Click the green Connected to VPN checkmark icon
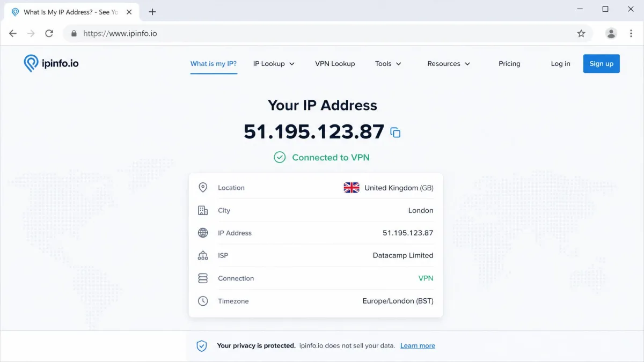This screenshot has width=644, height=362. point(280,157)
